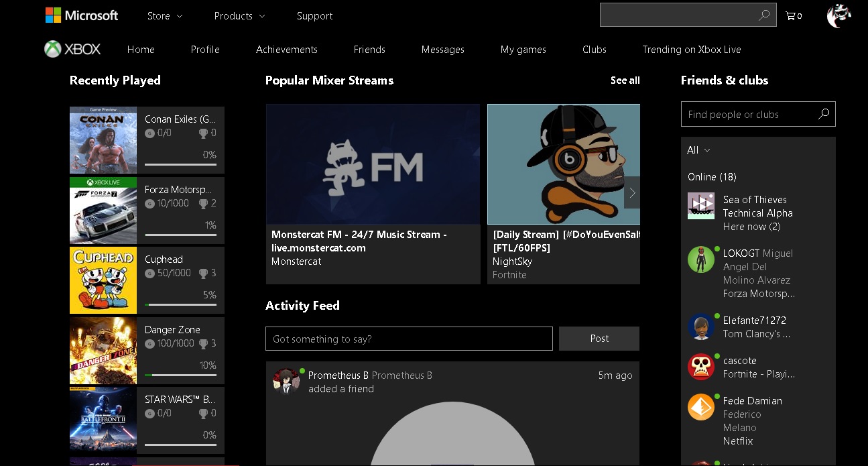The image size is (868, 466).
Task: Expand the Products dropdown menu
Action: click(x=239, y=15)
